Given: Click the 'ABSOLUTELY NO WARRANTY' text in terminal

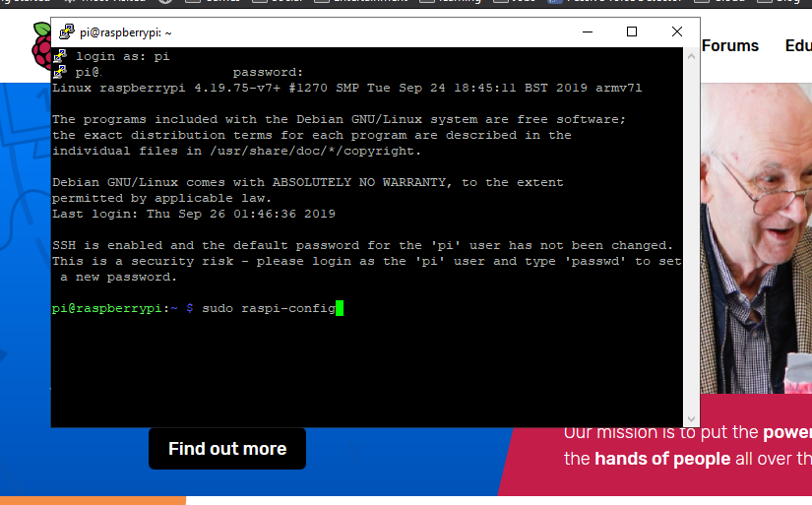Looking at the screenshot, I should point(359,182).
